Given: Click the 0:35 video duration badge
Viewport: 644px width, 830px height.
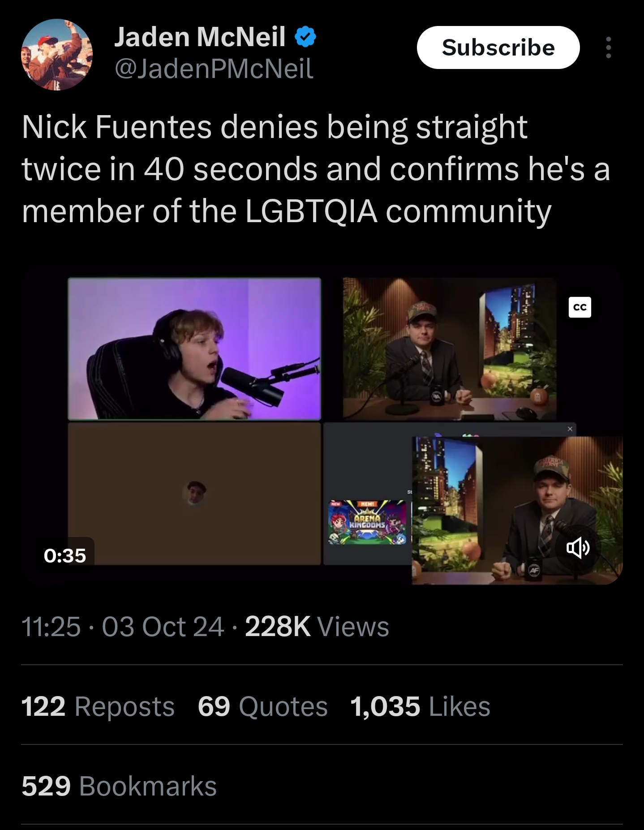Looking at the screenshot, I should click(65, 555).
